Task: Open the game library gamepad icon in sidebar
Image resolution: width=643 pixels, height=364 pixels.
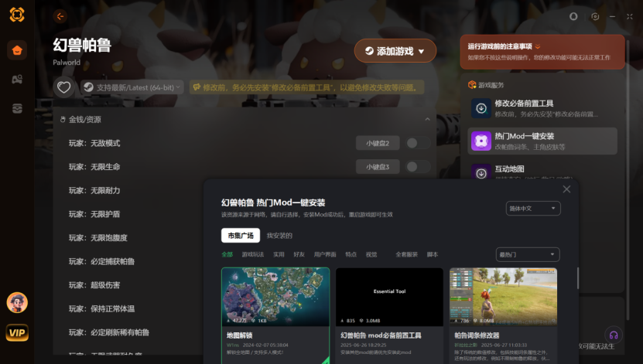Action: [x=17, y=79]
